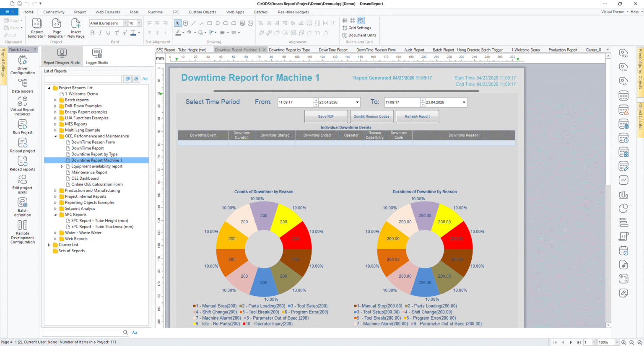644x346 pixels.
Task: Click the Save PDF button
Action: [x=326, y=116]
